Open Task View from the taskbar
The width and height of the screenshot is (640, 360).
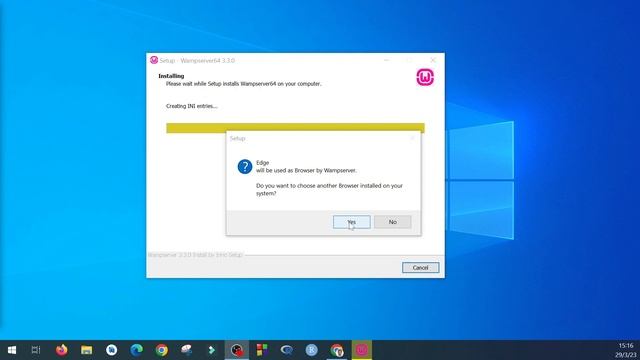(36, 350)
